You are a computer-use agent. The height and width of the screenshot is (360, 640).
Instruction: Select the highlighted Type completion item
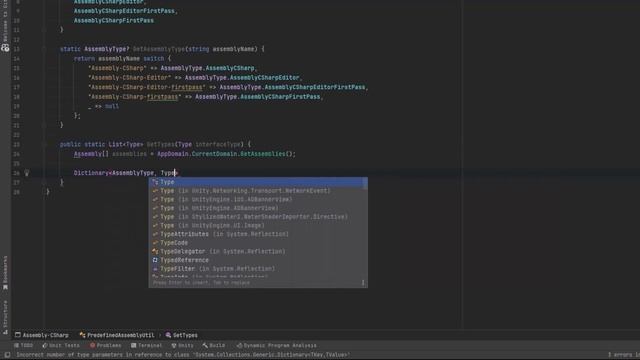click(x=257, y=182)
